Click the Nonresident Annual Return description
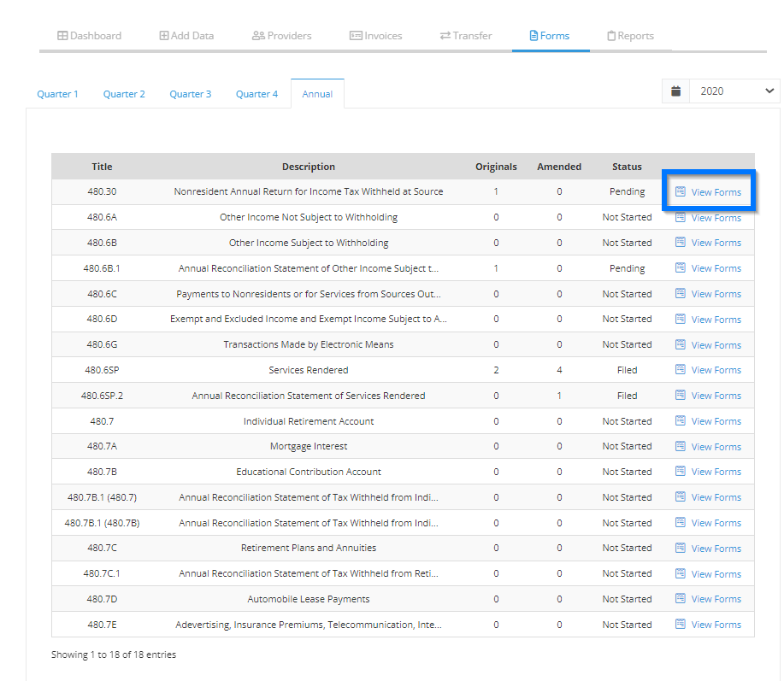The width and height of the screenshot is (784, 681). click(309, 191)
